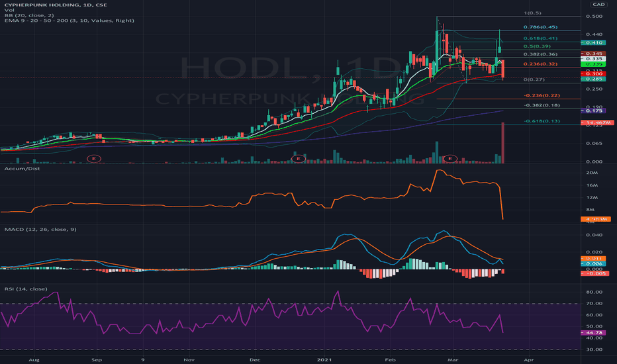Click the 0.300 red price tag
This screenshot has width=617, height=364.
pos(593,73)
